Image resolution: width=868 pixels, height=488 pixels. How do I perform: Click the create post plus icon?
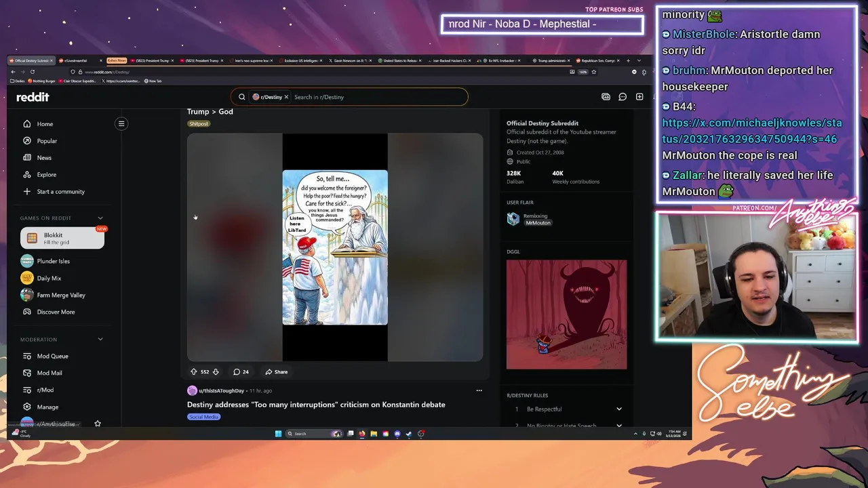pyautogui.click(x=639, y=97)
